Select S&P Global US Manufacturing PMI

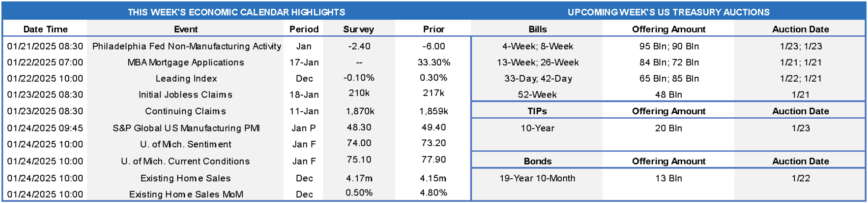point(186,128)
